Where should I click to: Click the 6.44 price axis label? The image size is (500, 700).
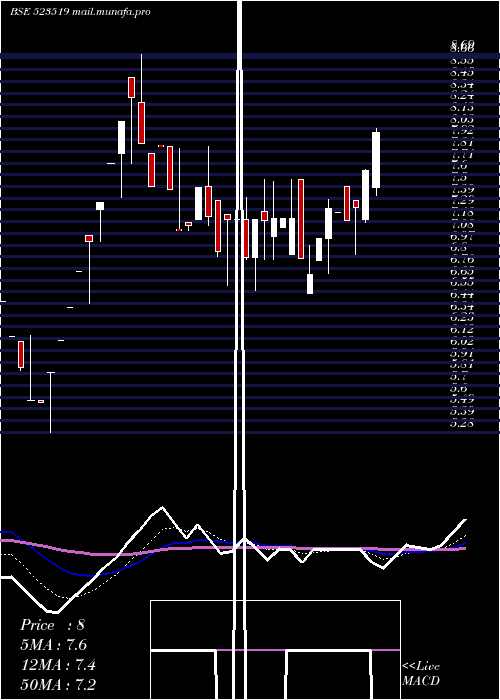point(462,295)
